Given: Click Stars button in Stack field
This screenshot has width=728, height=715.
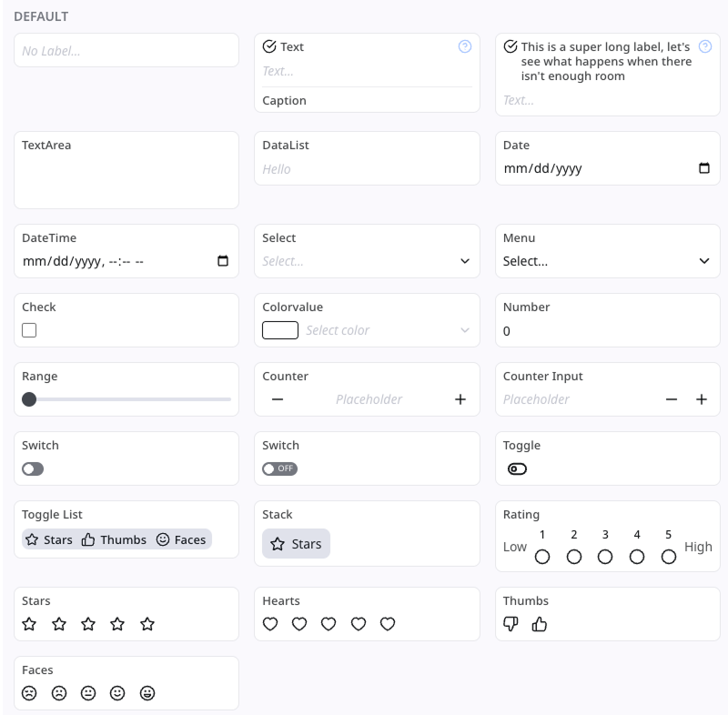Looking at the screenshot, I should tap(297, 543).
